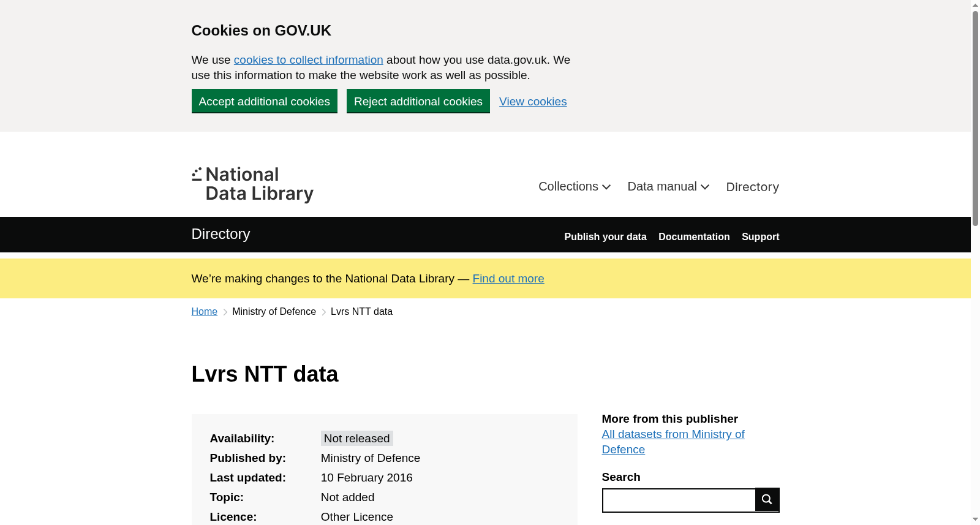Expand the Collections dropdown chevron

606,187
